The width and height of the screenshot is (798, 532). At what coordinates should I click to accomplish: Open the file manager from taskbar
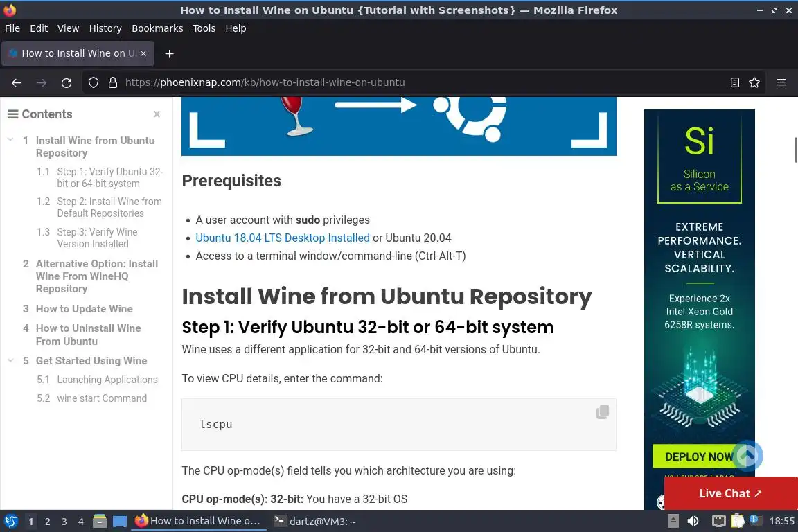100,522
